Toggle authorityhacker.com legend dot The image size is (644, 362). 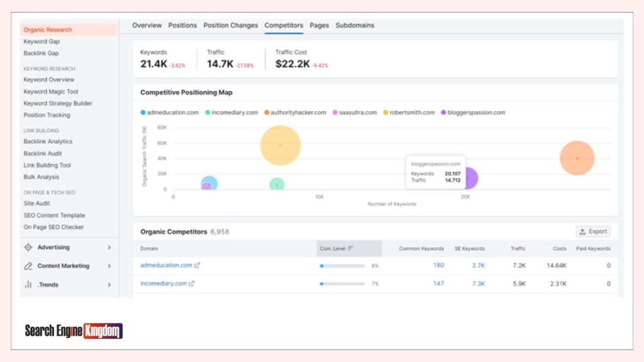click(x=267, y=112)
